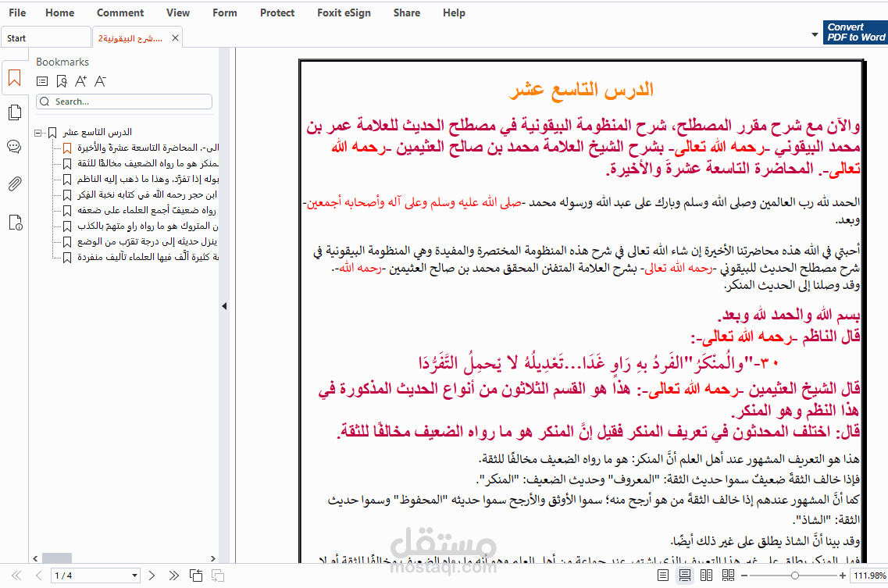Viewport: 888px width, 588px height.
Task: Select the الدرس التاسع عشر root bookmark
Action: 98,133
